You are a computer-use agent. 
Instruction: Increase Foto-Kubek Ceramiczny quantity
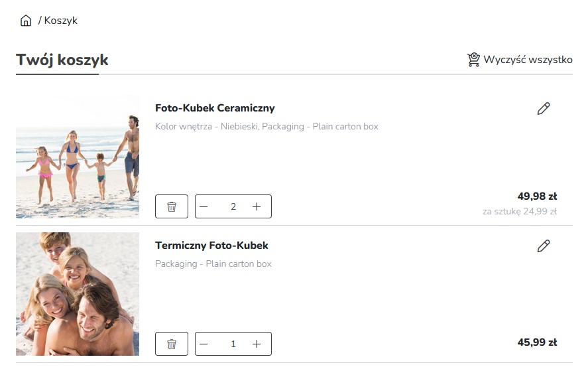257,206
